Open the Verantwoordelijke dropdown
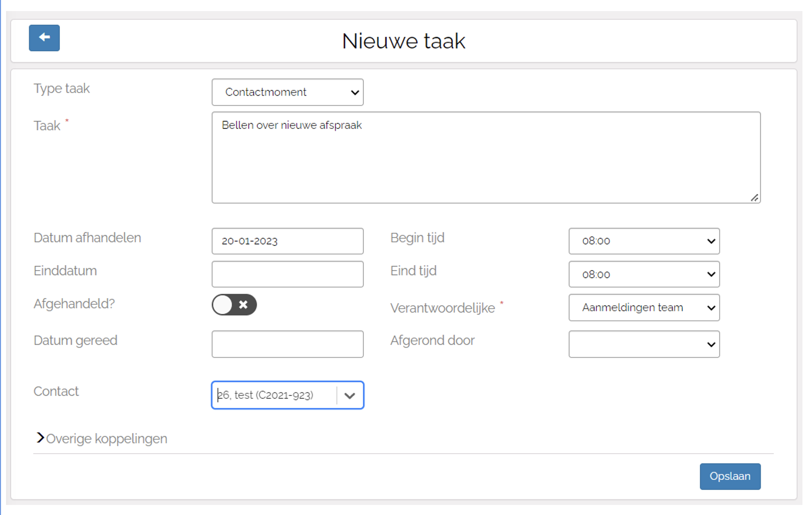812x515 pixels. [x=644, y=307]
